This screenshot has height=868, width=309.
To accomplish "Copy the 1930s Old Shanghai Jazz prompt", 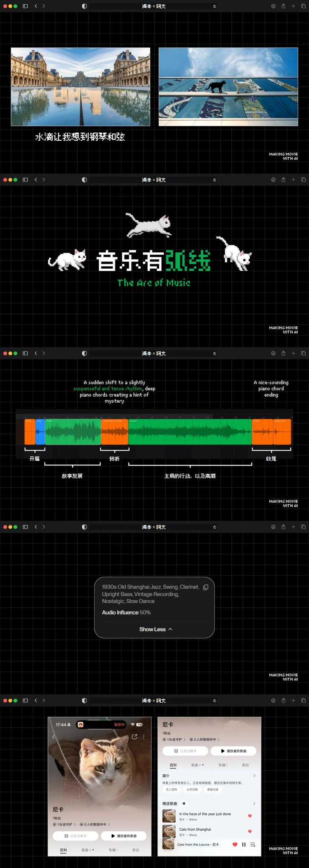I will (206, 587).
